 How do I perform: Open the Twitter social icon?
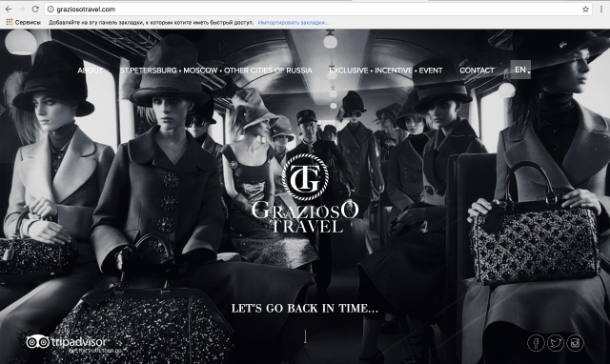tap(556, 343)
